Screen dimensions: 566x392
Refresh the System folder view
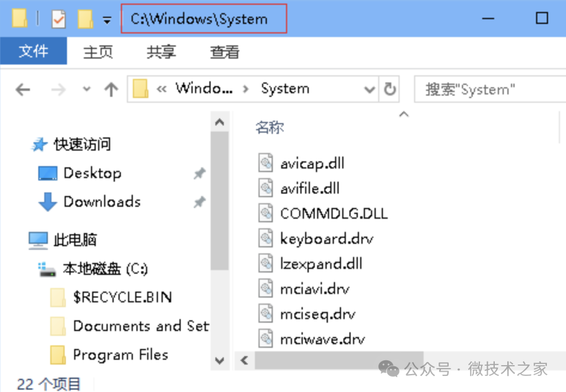coord(389,89)
